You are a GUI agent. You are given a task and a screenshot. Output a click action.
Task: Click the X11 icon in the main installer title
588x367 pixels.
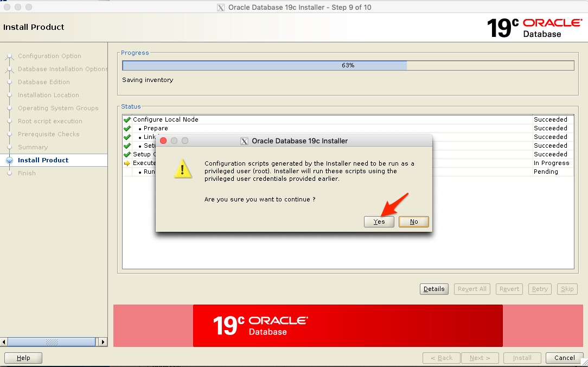point(220,8)
